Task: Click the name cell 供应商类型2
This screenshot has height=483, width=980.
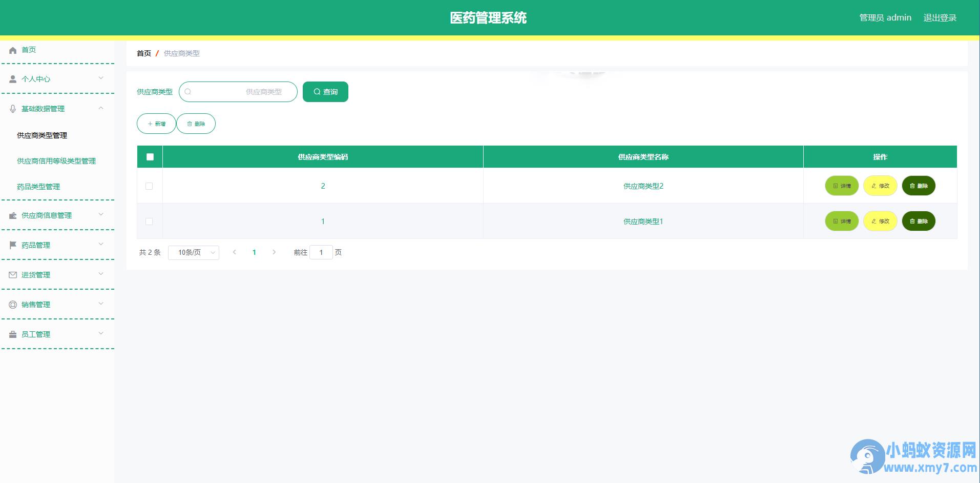Action: click(x=643, y=186)
